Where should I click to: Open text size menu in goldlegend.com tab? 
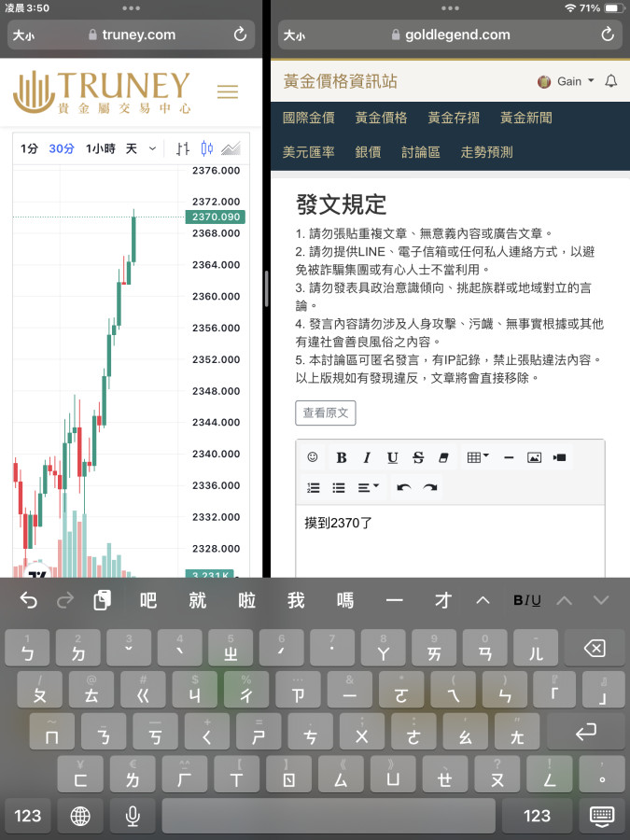(294, 35)
